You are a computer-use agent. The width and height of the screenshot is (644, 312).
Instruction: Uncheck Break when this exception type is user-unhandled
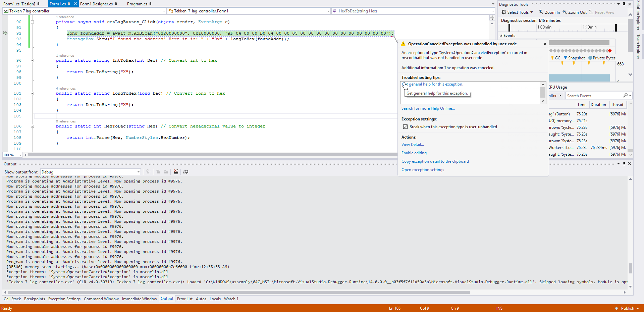(x=405, y=127)
